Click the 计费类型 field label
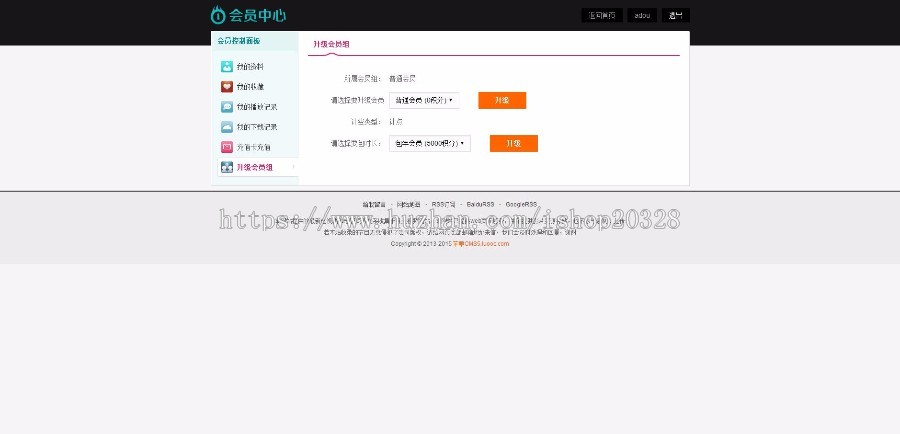Image resolution: width=900 pixels, height=434 pixels. click(x=366, y=122)
